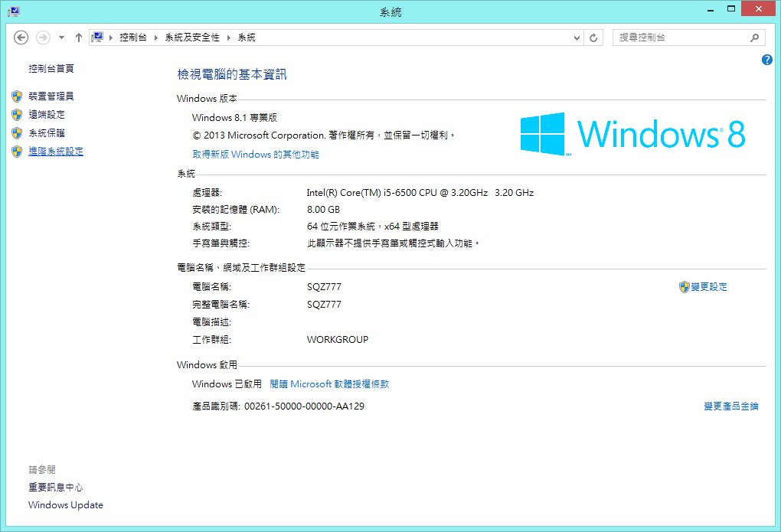Open 閱讀 Microsoft 軟體授權條款 link

pyautogui.click(x=329, y=384)
